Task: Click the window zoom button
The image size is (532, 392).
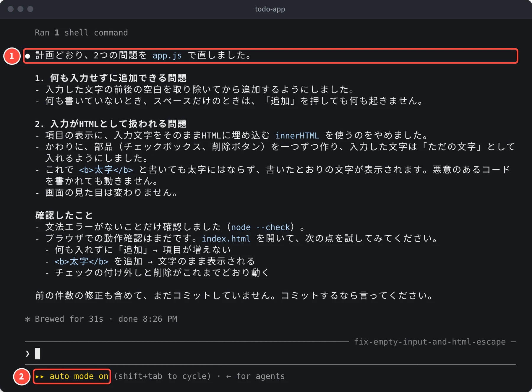Action: coord(30,9)
